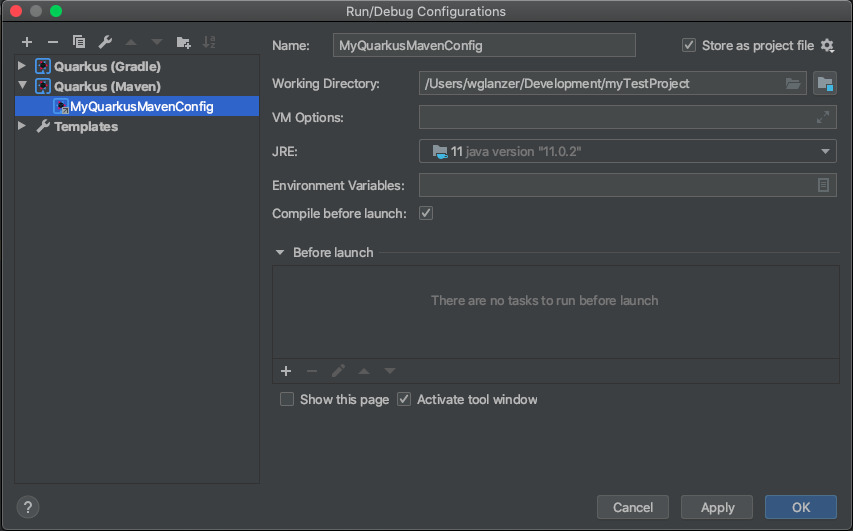Expand the Templates tree node

(x=22, y=126)
